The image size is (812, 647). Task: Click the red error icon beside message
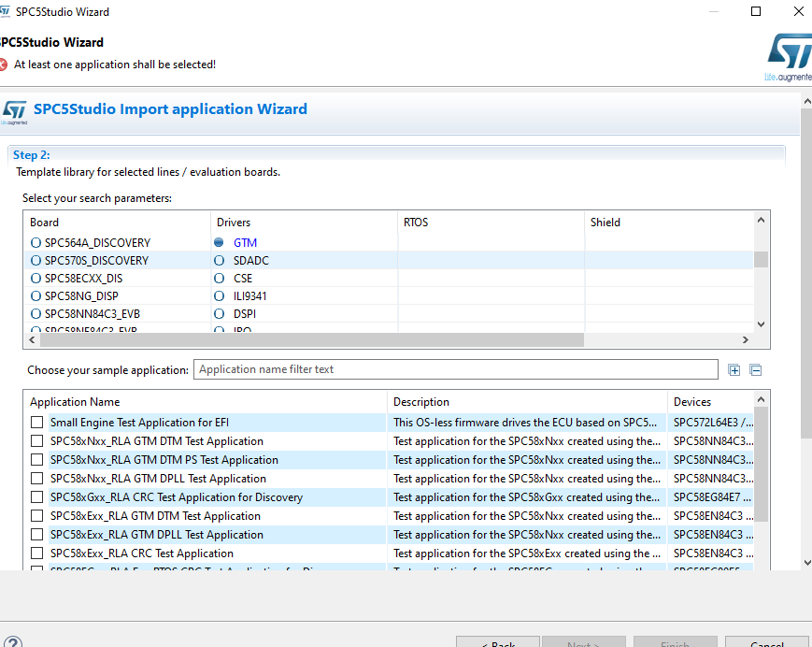tap(3, 65)
